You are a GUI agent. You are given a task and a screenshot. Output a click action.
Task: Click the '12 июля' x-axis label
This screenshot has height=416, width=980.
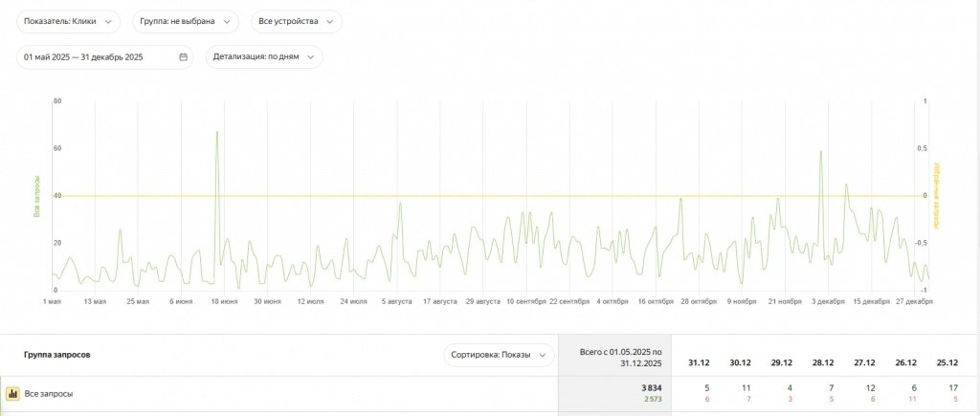311,301
